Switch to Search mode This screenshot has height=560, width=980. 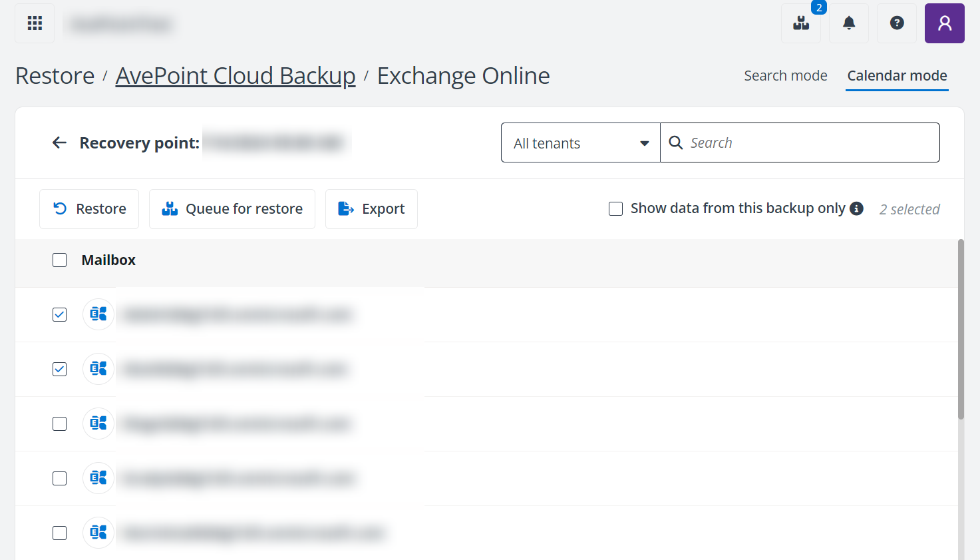pyautogui.click(x=786, y=75)
